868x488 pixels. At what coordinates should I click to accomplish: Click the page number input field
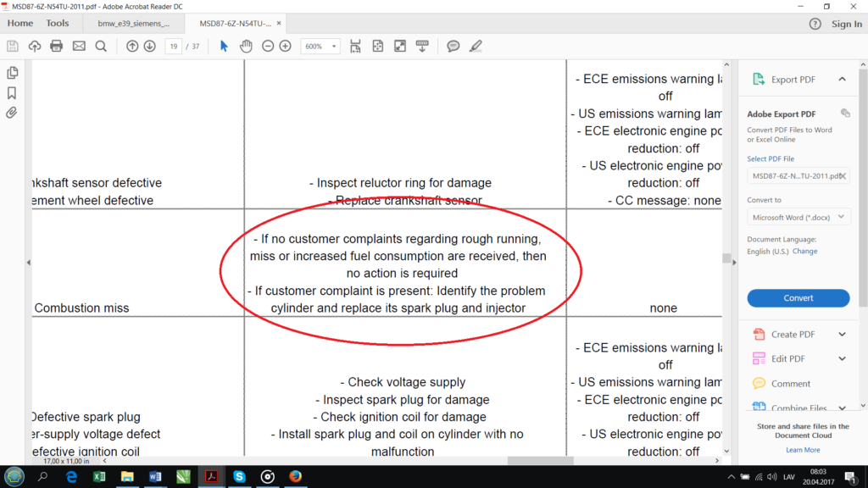[173, 47]
